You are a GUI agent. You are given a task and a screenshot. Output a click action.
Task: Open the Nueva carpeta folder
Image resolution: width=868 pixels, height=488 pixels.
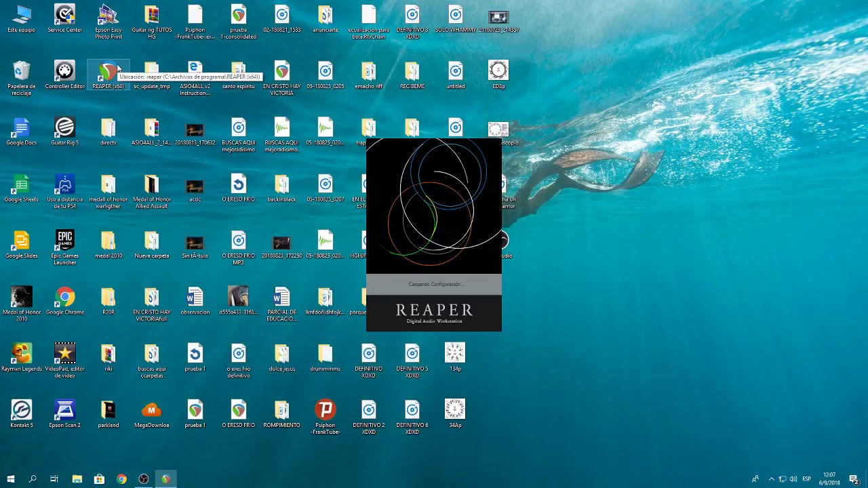152,245
